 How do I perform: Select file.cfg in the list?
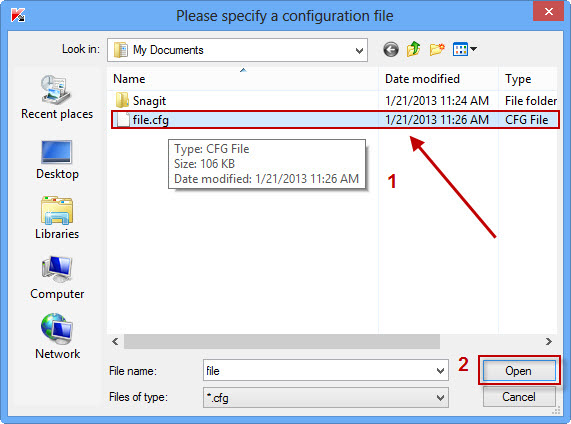pos(335,120)
